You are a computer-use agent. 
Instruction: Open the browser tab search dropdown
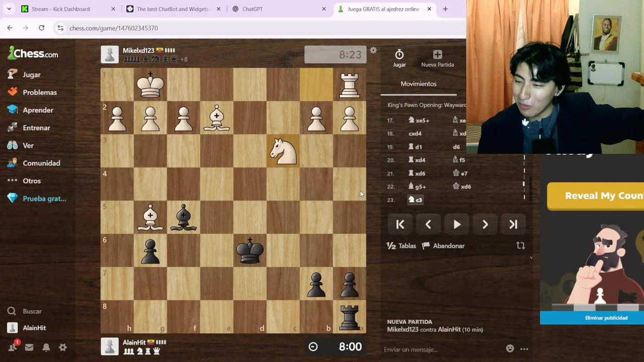pyautogui.click(x=9, y=9)
